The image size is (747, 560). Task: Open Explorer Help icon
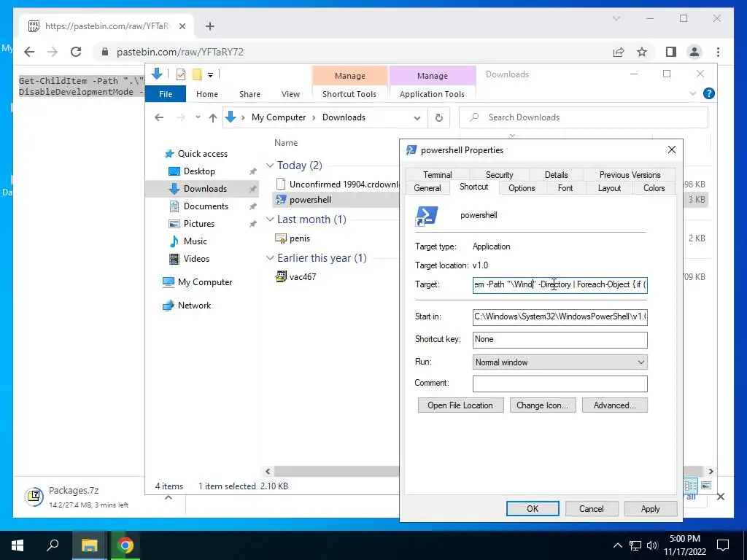point(709,93)
